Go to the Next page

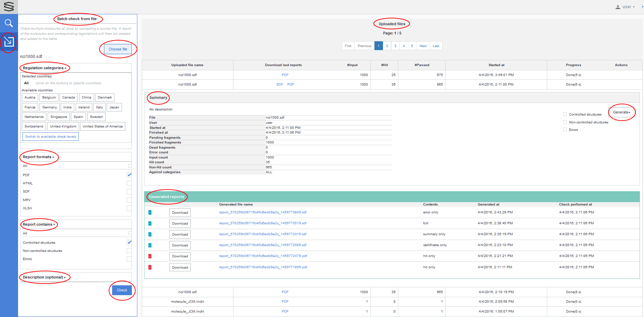[x=423, y=46]
